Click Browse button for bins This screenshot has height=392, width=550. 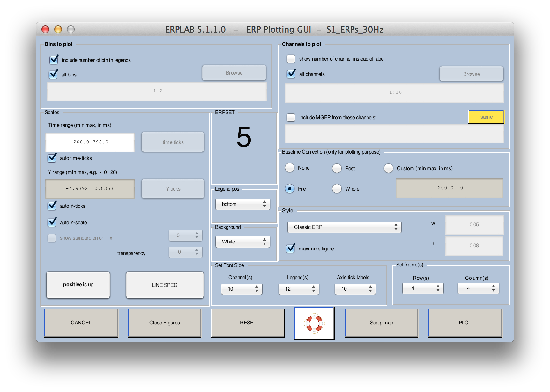234,73
